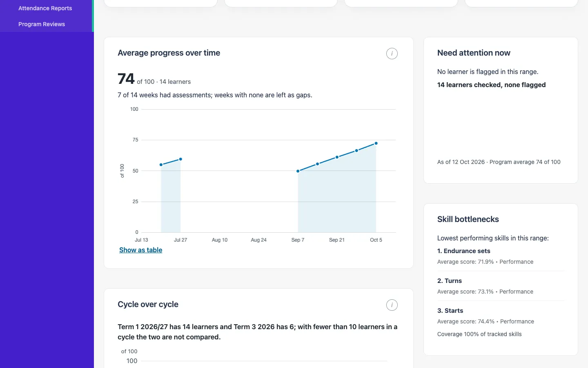
Task: Click the Average score 74.4% line
Action: point(486,321)
